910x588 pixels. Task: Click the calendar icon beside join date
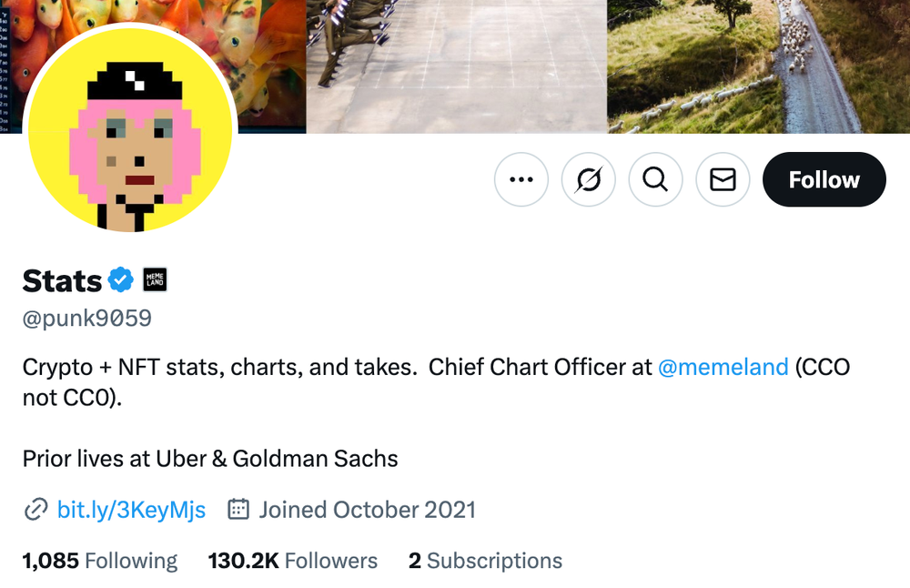(x=238, y=510)
